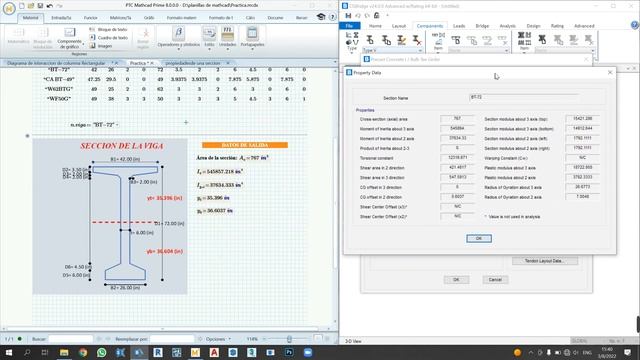The width and height of the screenshot is (640, 360).
Task: Expand Componente de gráfico dropdown arrow
Action: pyautogui.click(x=83, y=44)
